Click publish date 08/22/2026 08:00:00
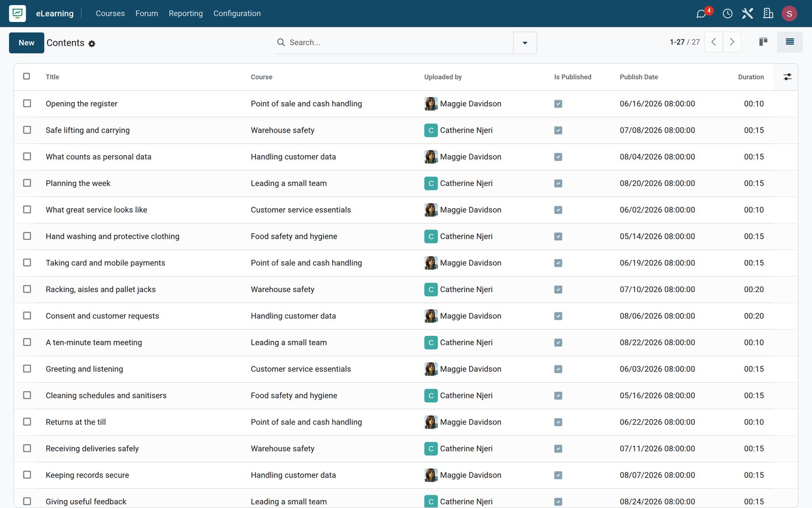Viewport: 812px width, 508px height. pos(657,342)
